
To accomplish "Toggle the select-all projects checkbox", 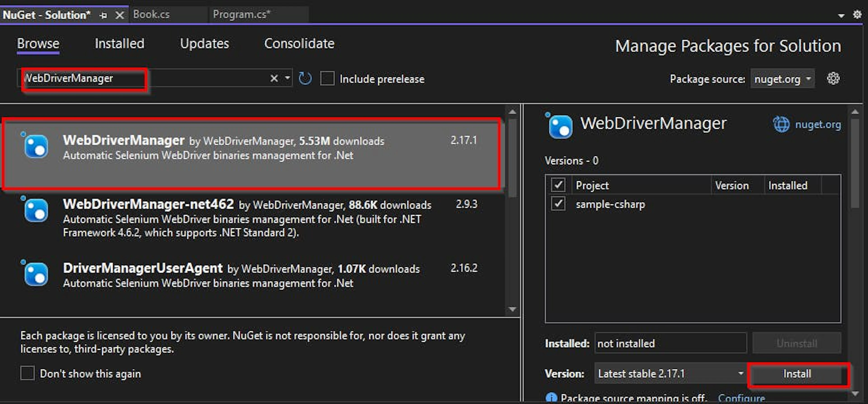I will tap(558, 185).
